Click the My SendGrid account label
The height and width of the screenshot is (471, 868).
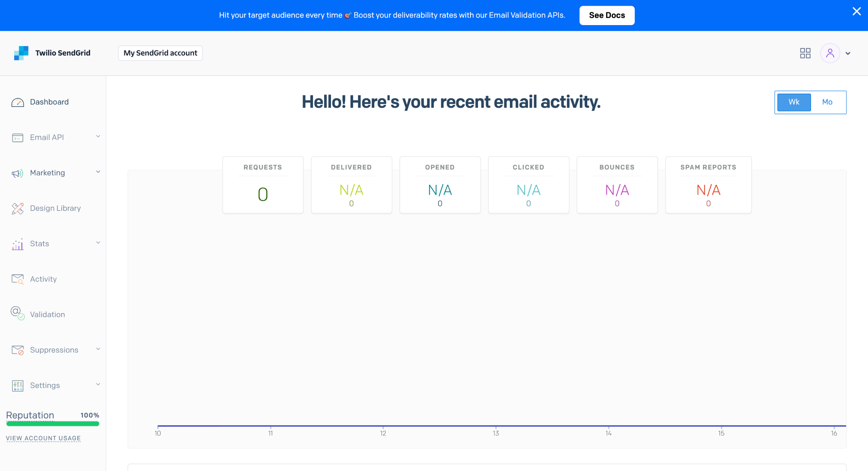pyautogui.click(x=160, y=53)
